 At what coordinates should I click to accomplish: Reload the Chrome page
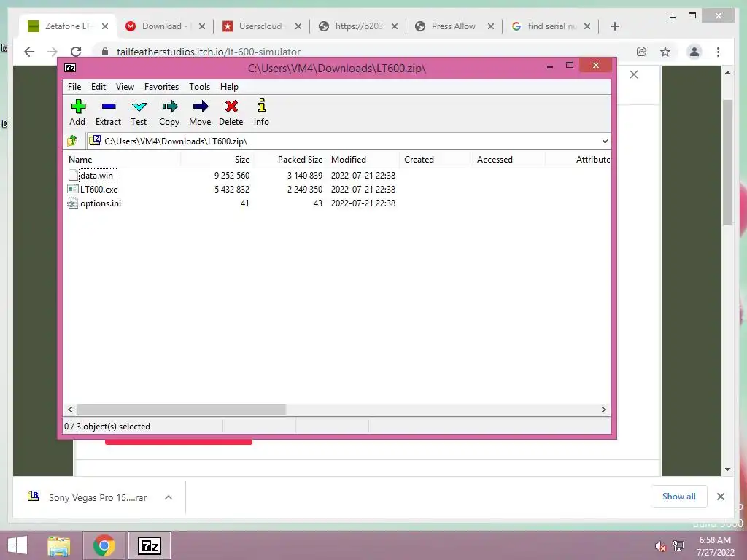pos(76,52)
